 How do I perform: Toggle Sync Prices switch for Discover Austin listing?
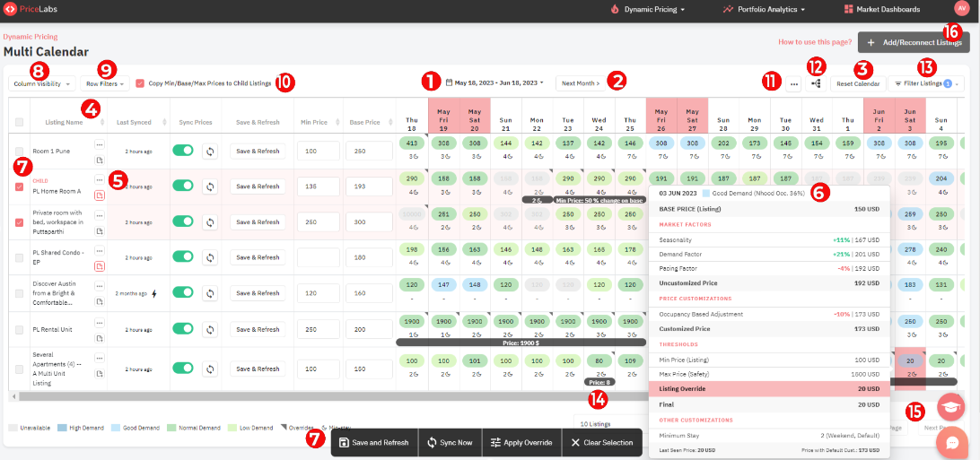(x=183, y=292)
